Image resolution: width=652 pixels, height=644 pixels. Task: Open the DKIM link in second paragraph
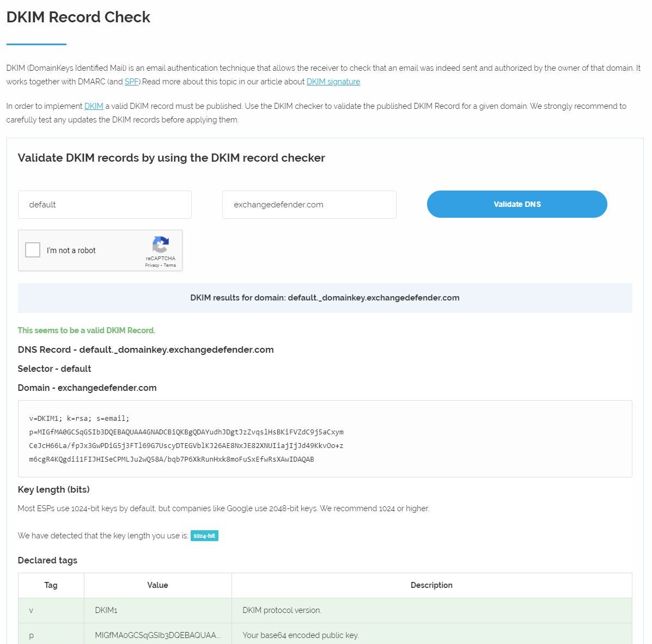[94, 106]
